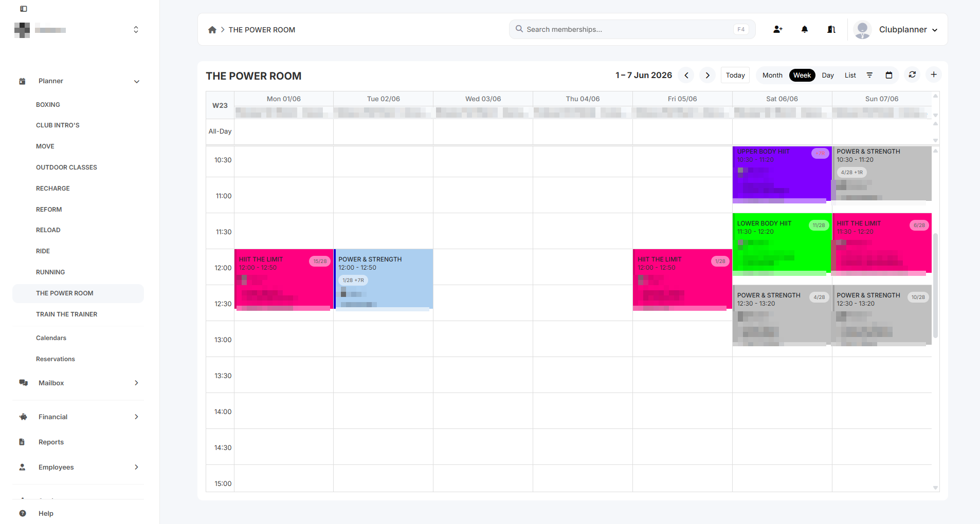
Task: Open the club switcher up-down arrows
Action: (136, 29)
